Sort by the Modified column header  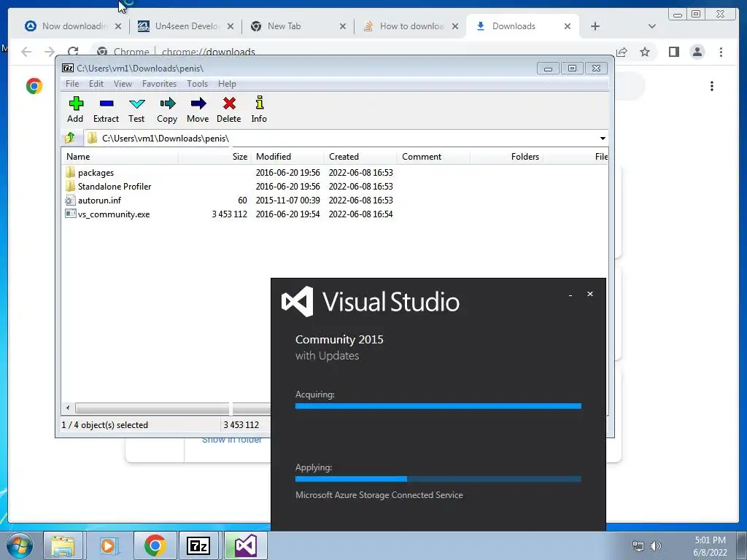click(x=287, y=157)
